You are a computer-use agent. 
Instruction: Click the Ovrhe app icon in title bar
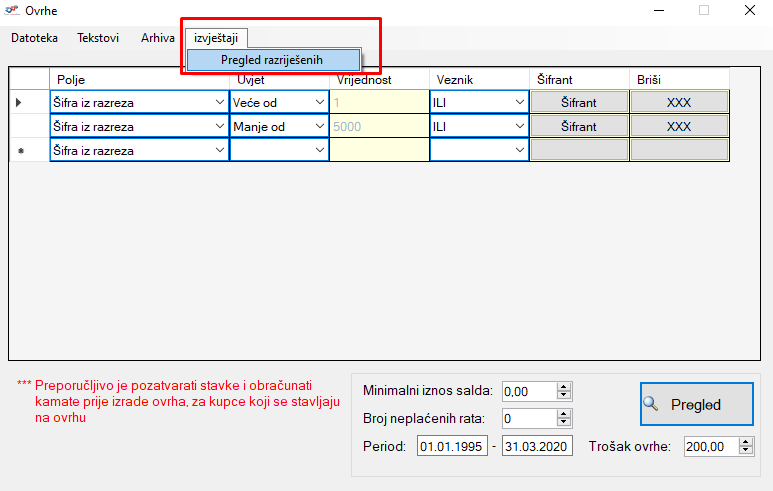(x=12, y=10)
